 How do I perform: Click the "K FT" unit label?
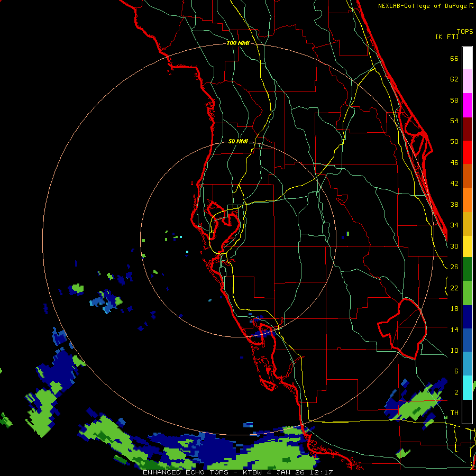point(447,36)
